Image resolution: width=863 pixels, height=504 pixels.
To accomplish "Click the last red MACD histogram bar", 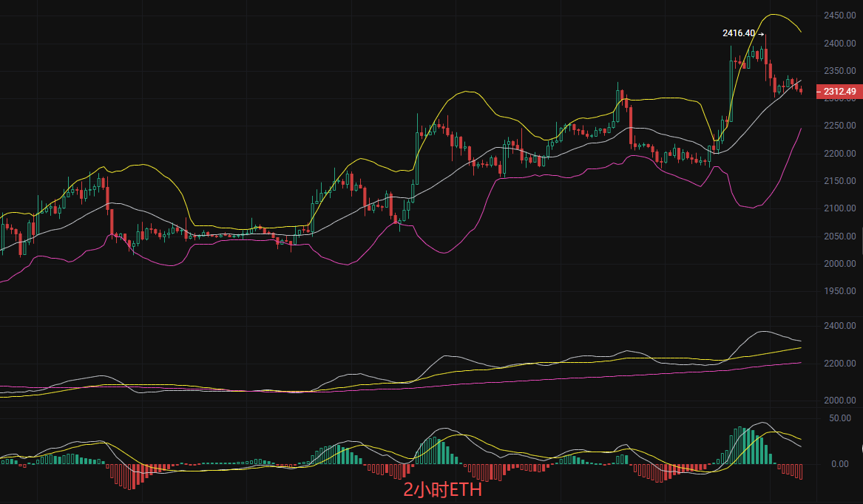I will coord(800,471).
